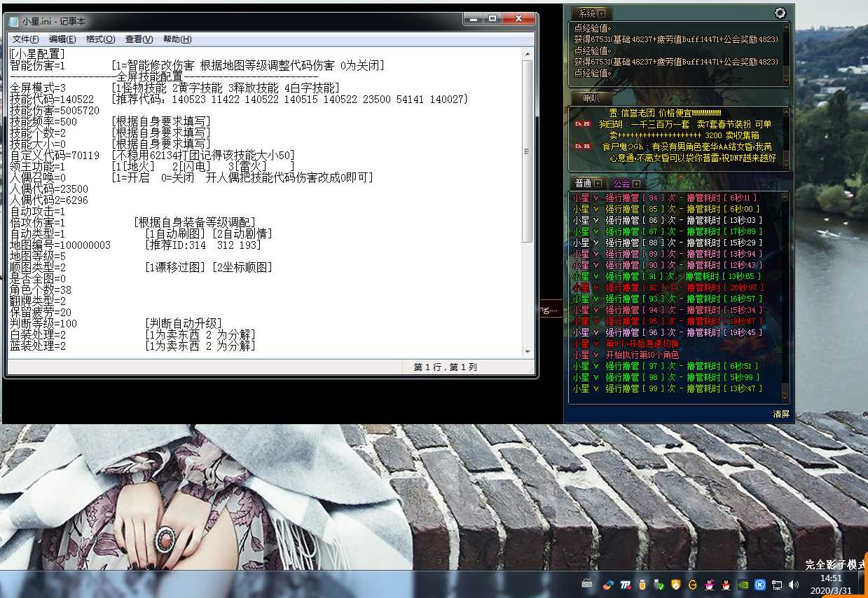Open chat settings gear in game panel
The image size is (868, 598).
tap(780, 13)
